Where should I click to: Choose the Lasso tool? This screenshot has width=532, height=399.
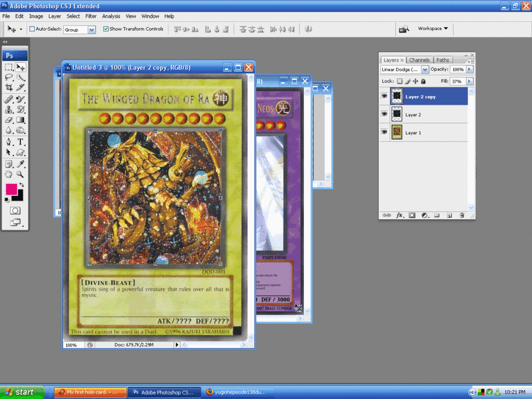pos(9,77)
